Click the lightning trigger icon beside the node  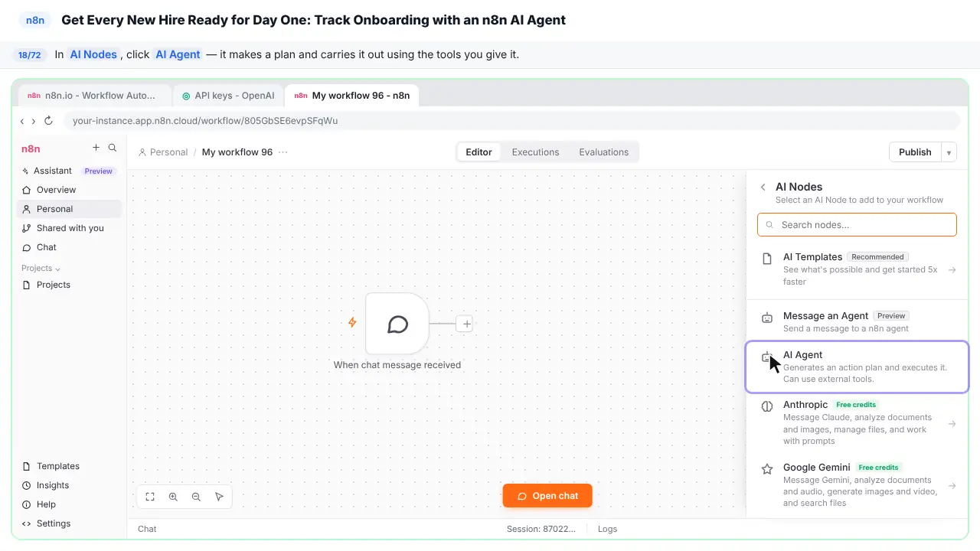coord(352,323)
